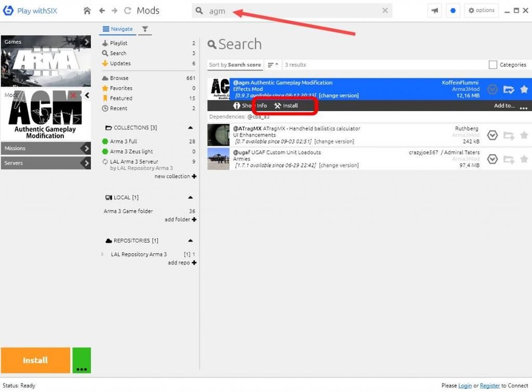Toggle favorite star for @ugaf

coord(524,159)
